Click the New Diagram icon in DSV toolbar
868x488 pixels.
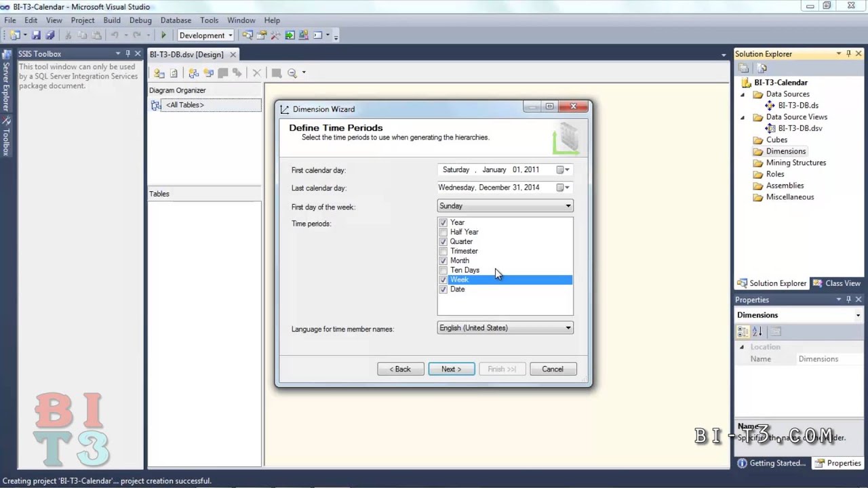tap(194, 73)
